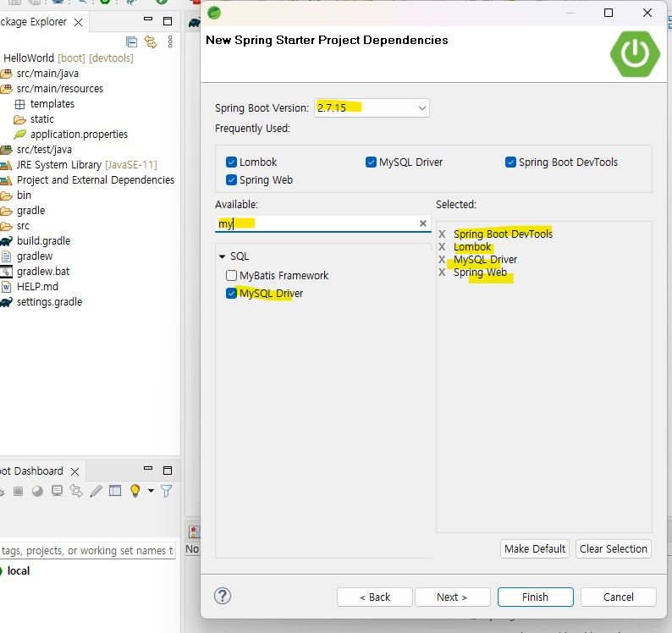
Task: Click the double-arrow link icon in Boot Dashboard
Action: pyautogui.click(x=76, y=491)
